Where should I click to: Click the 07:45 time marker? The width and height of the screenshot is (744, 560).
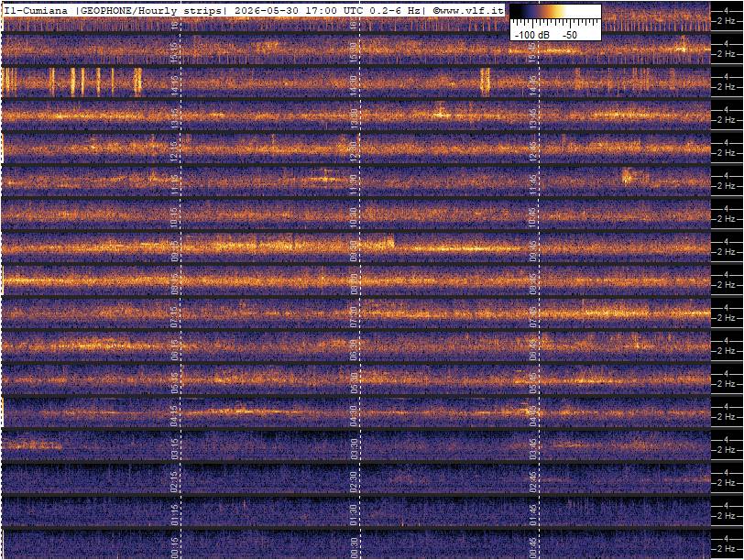pyautogui.click(x=533, y=316)
